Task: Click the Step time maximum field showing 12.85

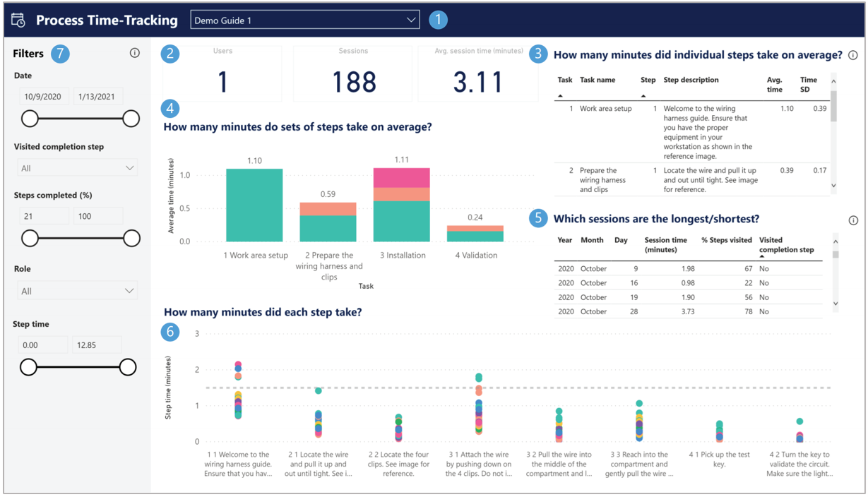Action: 96,344
